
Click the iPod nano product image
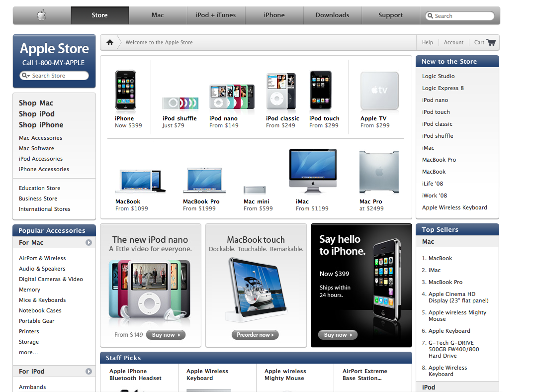(232, 97)
